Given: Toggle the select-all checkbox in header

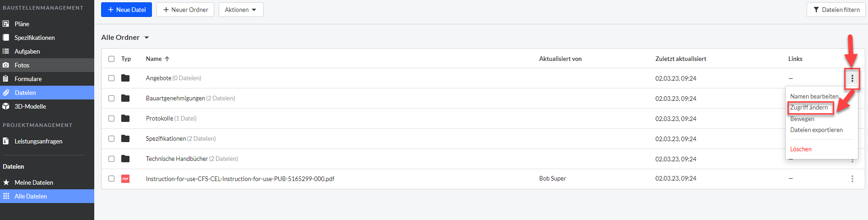Looking at the screenshot, I should 111,59.
